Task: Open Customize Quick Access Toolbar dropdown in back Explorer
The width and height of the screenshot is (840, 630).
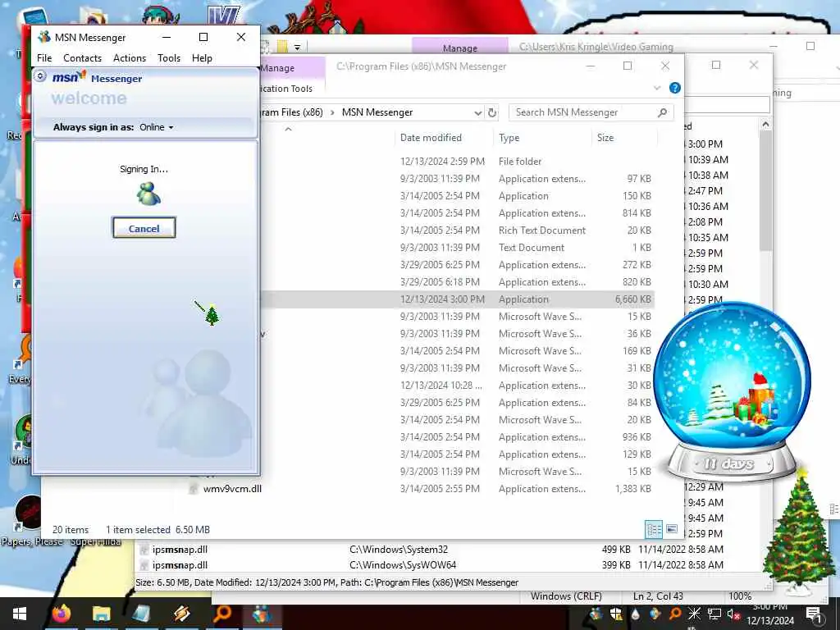Action: 297,47
